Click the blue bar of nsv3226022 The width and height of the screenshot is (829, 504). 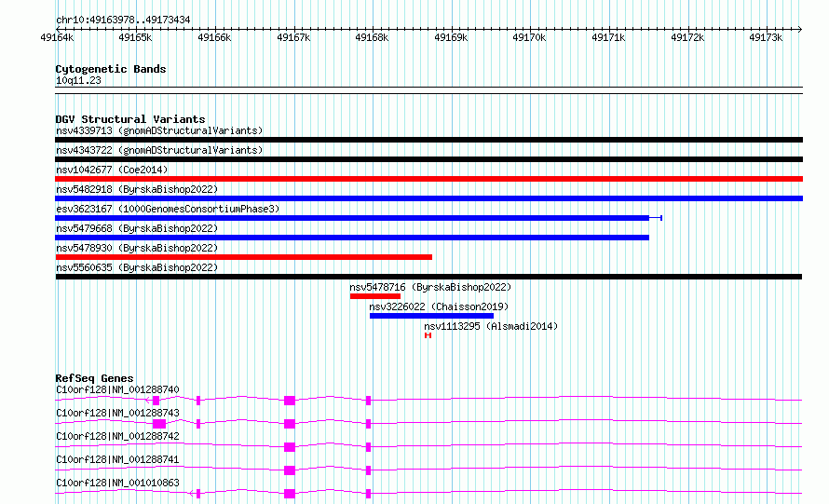coord(431,316)
